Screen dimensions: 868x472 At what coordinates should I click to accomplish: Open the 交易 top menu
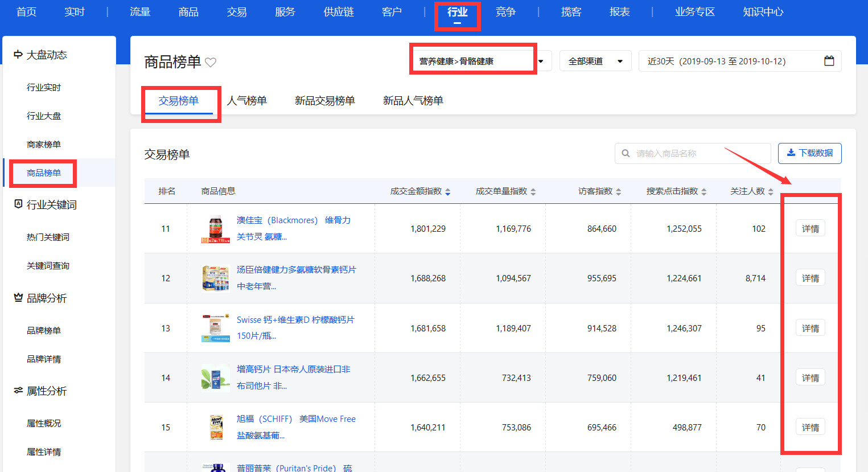tap(237, 12)
